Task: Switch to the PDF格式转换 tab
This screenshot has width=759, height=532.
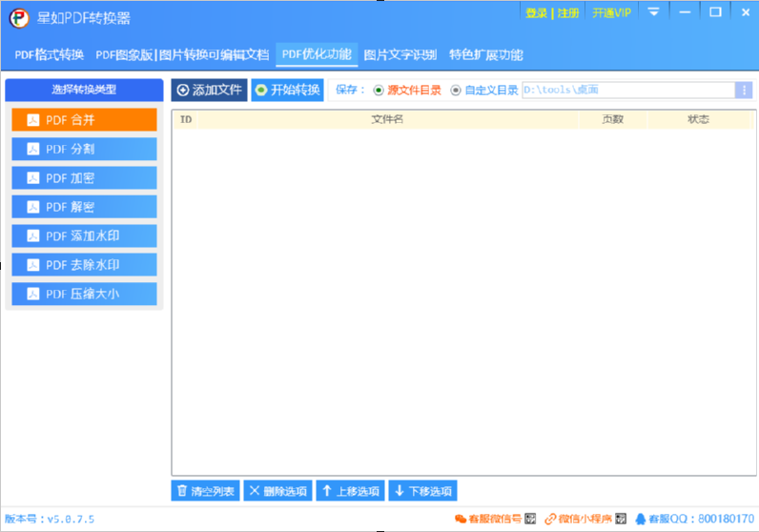Action: tap(50, 54)
